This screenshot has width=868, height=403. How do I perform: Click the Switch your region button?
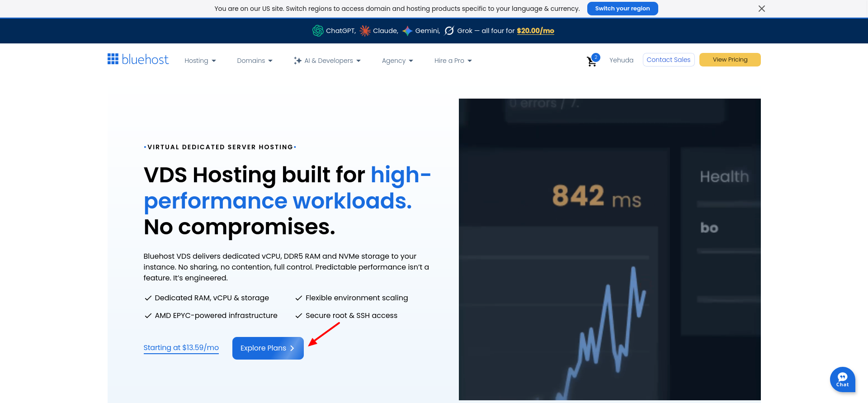click(623, 9)
